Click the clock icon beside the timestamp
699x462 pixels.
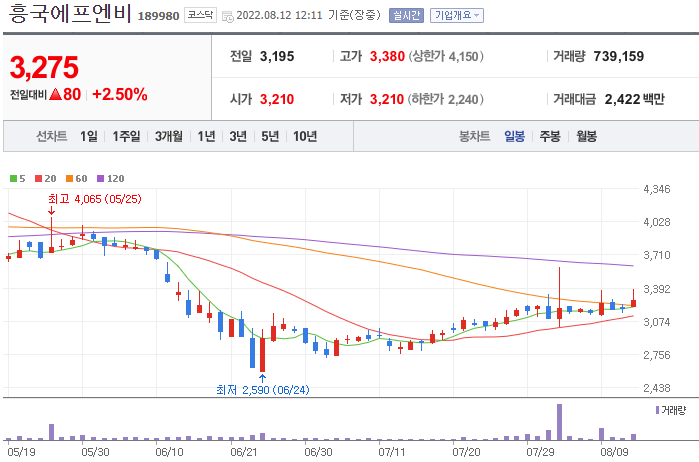coord(228,17)
